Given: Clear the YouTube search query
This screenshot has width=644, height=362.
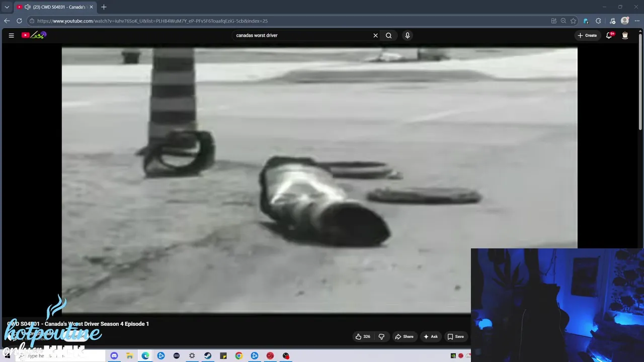Looking at the screenshot, I should tap(375, 35).
